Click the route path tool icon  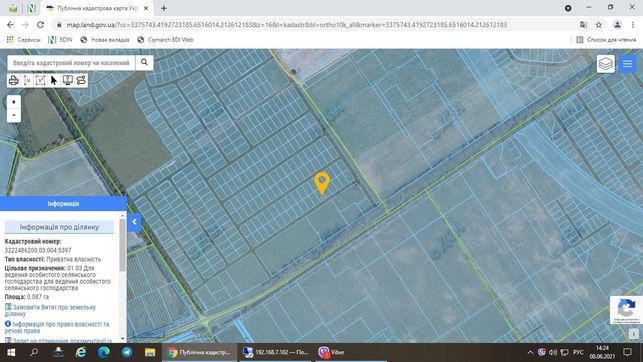[81, 80]
